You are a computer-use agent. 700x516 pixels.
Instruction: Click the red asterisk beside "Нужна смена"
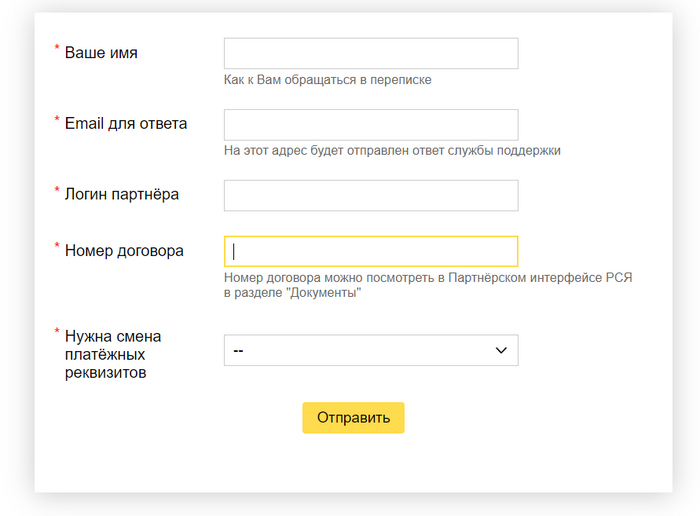pyautogui.click(x=57, y=332)
